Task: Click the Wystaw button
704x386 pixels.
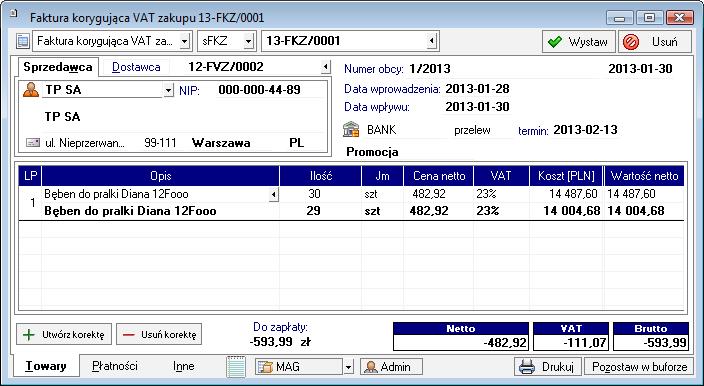Action: tap(579, 42)
